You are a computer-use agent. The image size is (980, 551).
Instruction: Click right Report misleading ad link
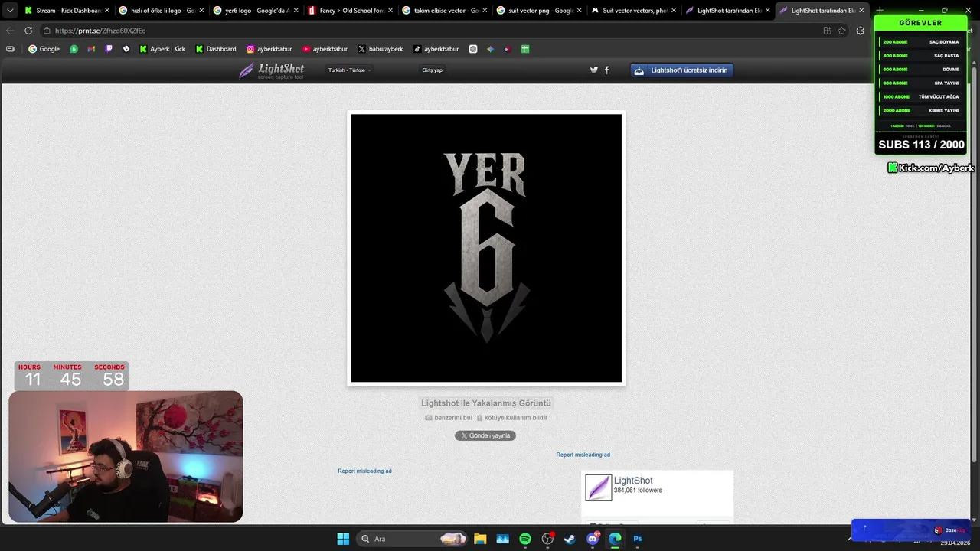pyautogui.click(x=583, y=455)
